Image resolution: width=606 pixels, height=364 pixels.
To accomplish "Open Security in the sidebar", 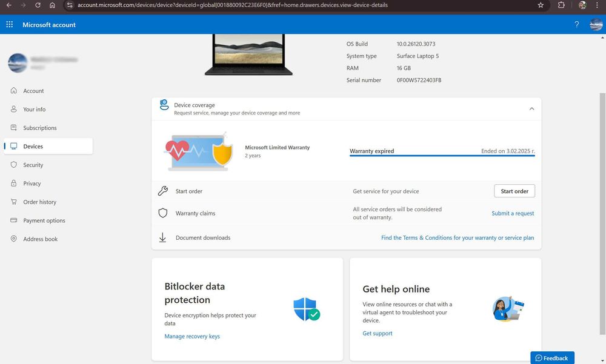I will [48, 165].
